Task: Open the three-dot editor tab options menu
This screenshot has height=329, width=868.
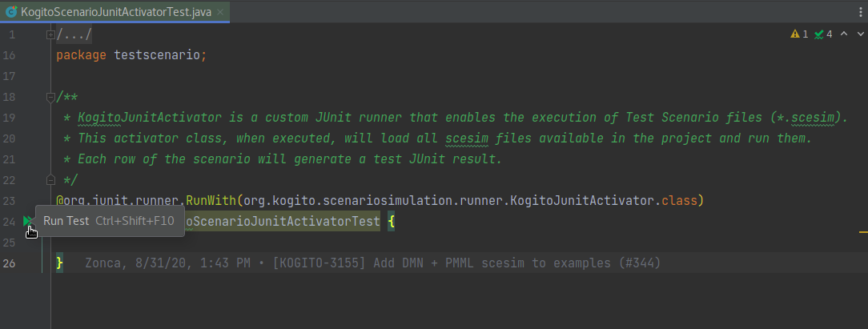Action: click(x=860, y=12)
